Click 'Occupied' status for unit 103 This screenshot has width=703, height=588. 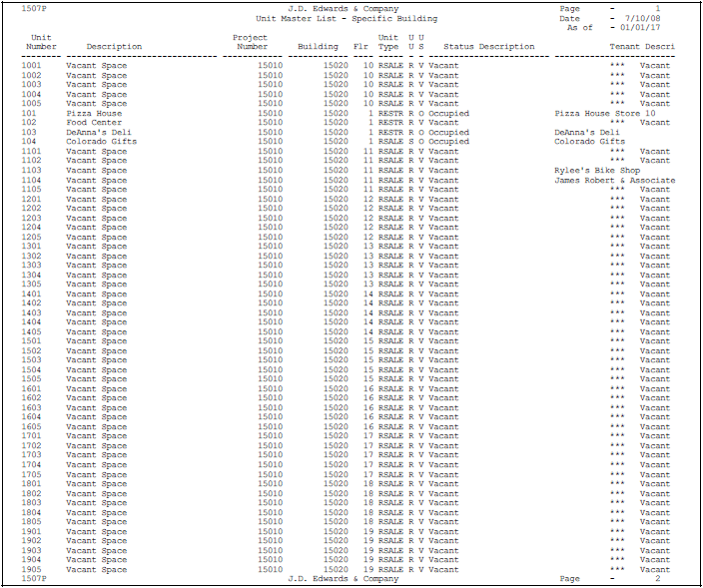click(448, 132)
